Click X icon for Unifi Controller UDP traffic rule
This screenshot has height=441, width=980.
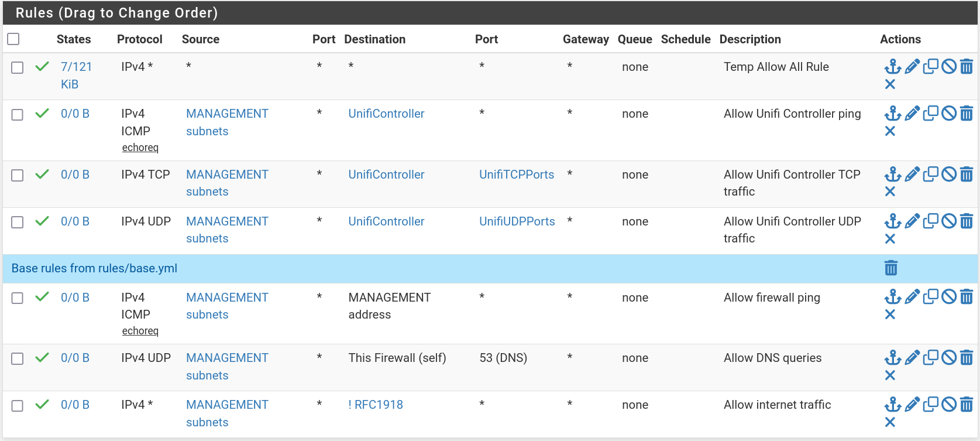[890, 238]
